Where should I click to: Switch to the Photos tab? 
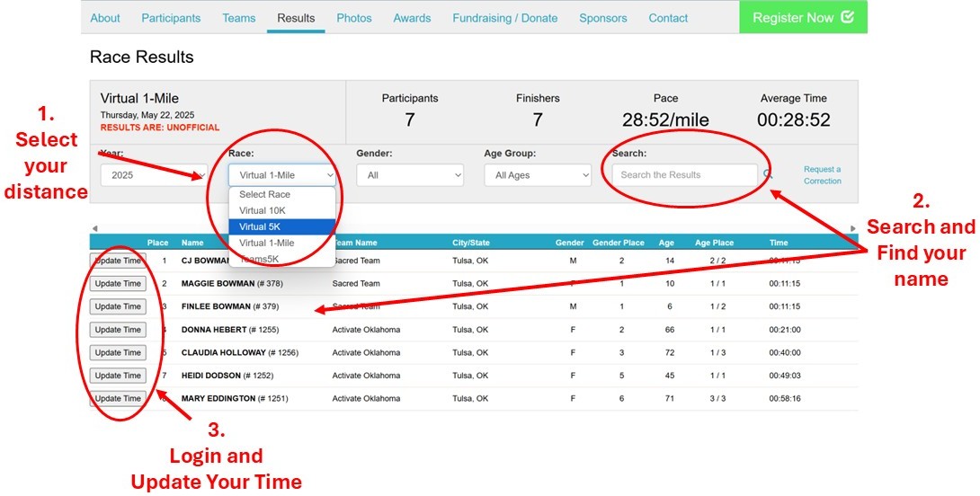pos(353,18)
